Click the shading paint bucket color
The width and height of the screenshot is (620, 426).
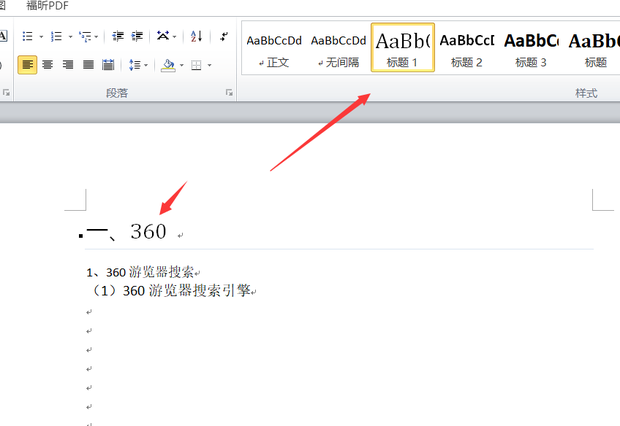coord(167,65)
